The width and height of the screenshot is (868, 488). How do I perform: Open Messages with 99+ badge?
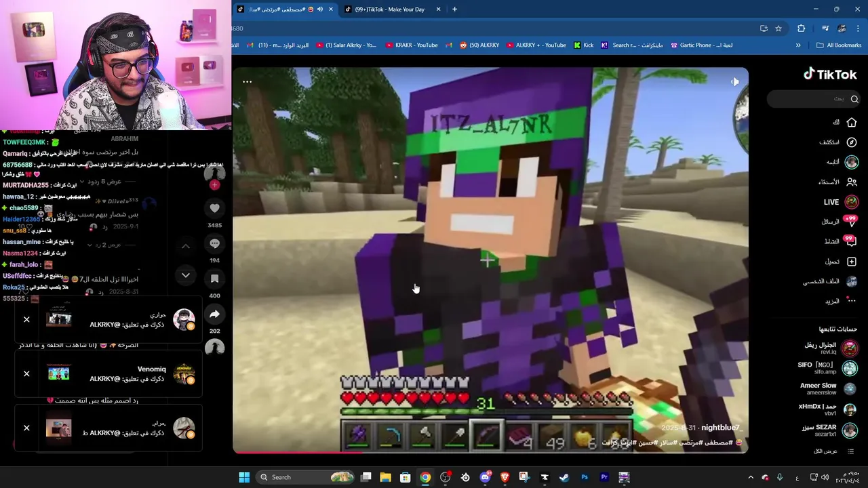click(x=852, y=221)
